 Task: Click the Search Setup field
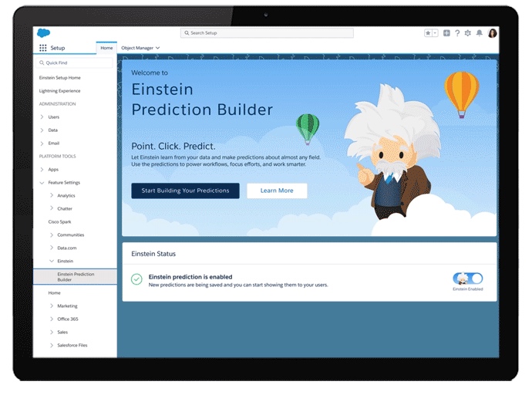(267, 33)
